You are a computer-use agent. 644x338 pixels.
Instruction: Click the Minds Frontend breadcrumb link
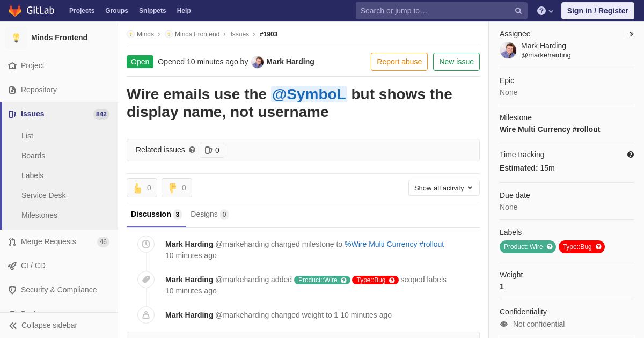(197, 34)
